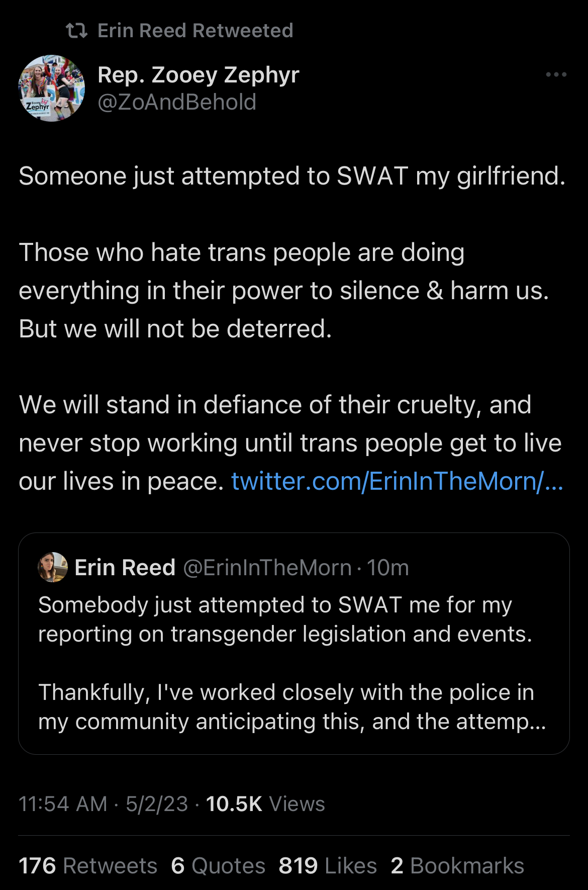Click the 11:54 AM timestamp

(63, 804)
